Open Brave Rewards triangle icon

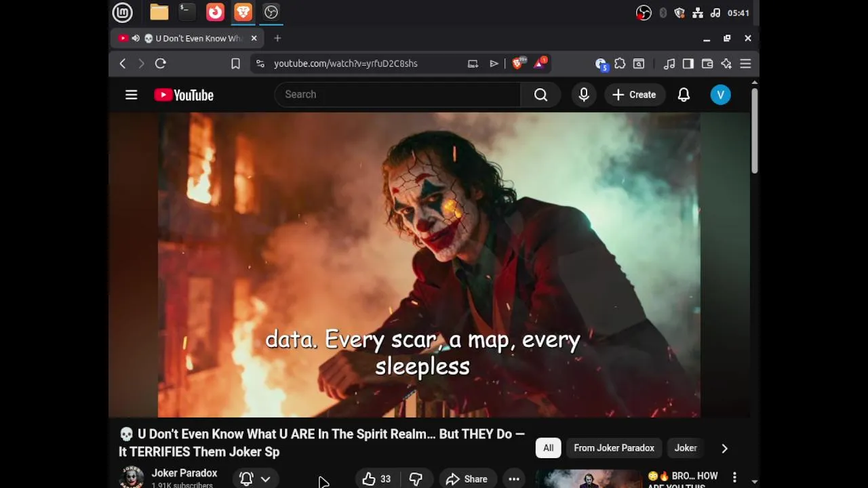tap(540, 64)
